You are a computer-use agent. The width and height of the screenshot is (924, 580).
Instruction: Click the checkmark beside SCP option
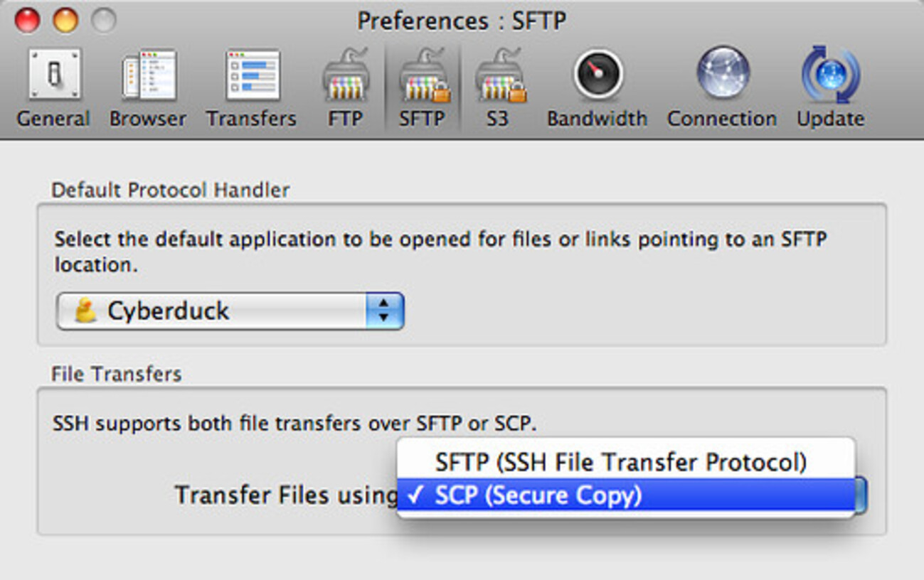(417, 495)
